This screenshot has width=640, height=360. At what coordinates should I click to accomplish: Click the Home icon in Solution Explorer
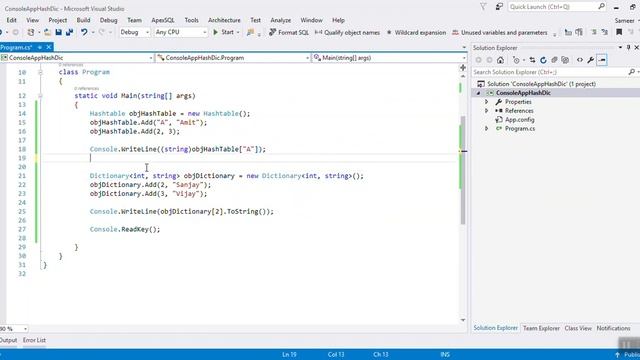click(500, 60)
